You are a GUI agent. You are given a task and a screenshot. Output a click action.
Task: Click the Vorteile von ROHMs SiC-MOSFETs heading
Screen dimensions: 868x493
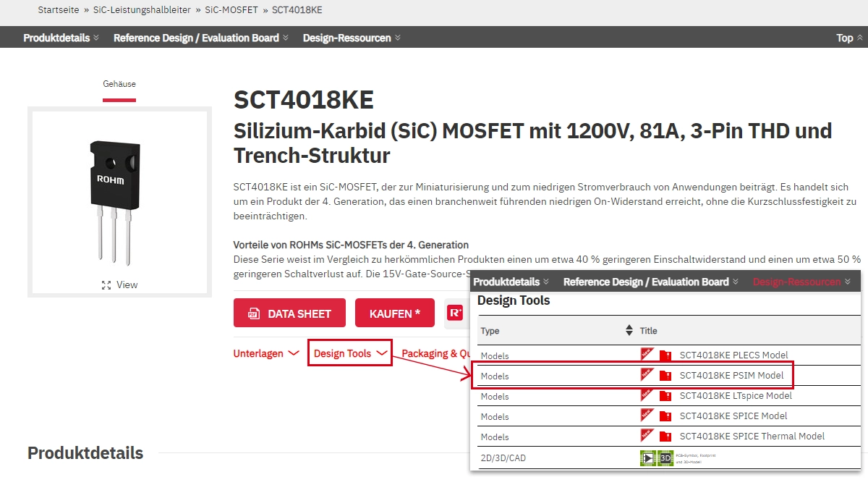[x=351, y=245]
